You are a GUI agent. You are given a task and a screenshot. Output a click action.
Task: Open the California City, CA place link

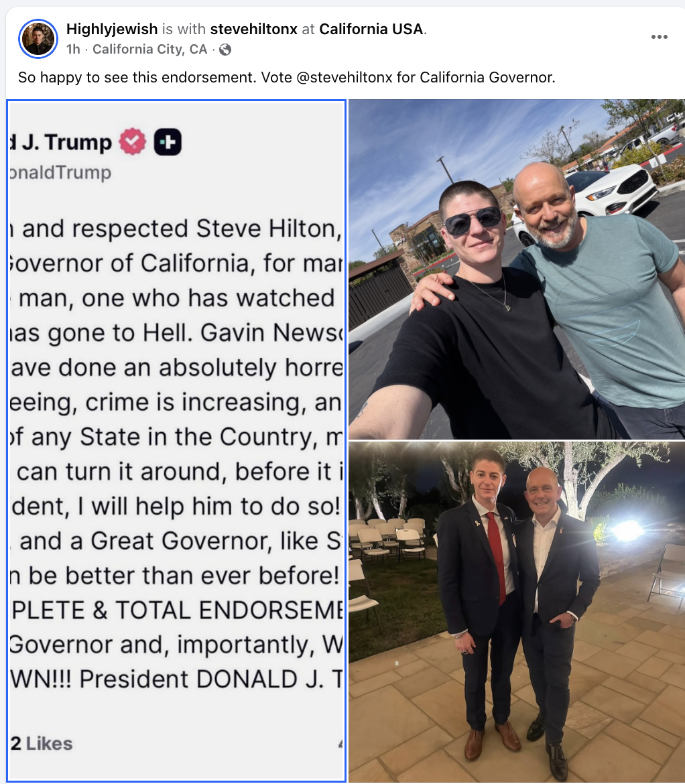150,50
